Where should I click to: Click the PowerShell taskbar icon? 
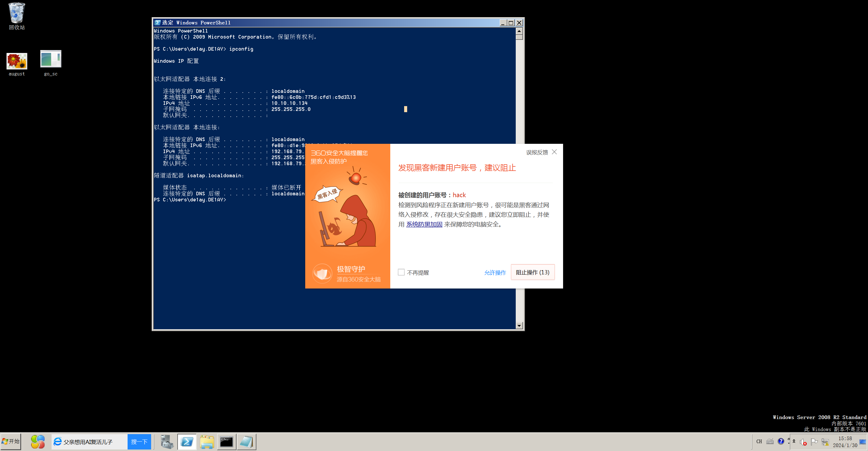pyautogui.click(x=187, y=442)
